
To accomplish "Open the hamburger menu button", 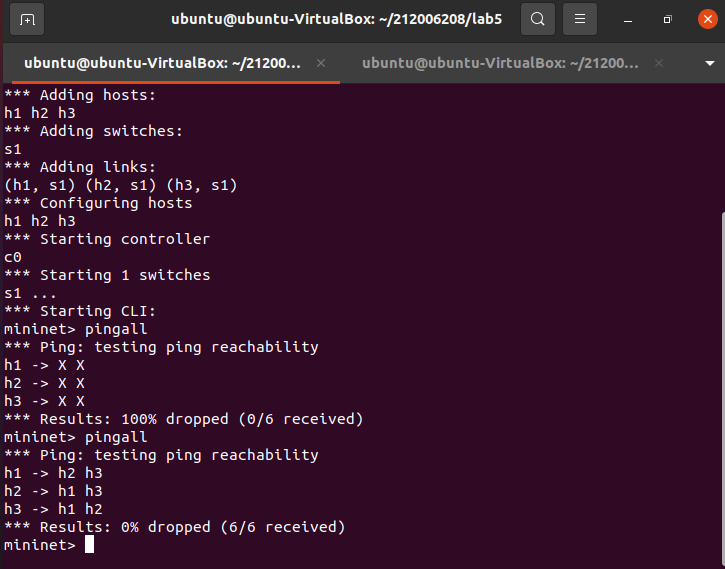I will pos(579,19).
